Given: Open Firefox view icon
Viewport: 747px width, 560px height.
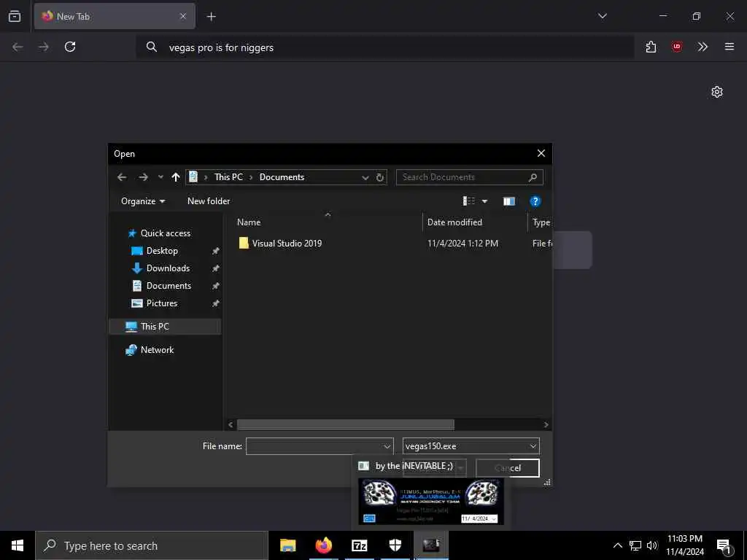Looking at the screenshot, I should point(15,16).
